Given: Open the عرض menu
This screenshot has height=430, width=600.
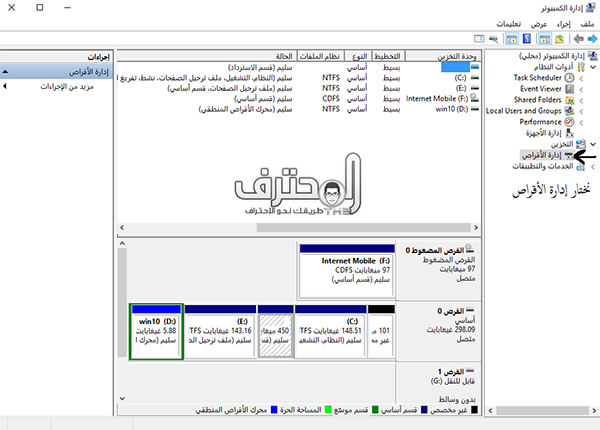Looking at the screenshot, I should [538, 22].
